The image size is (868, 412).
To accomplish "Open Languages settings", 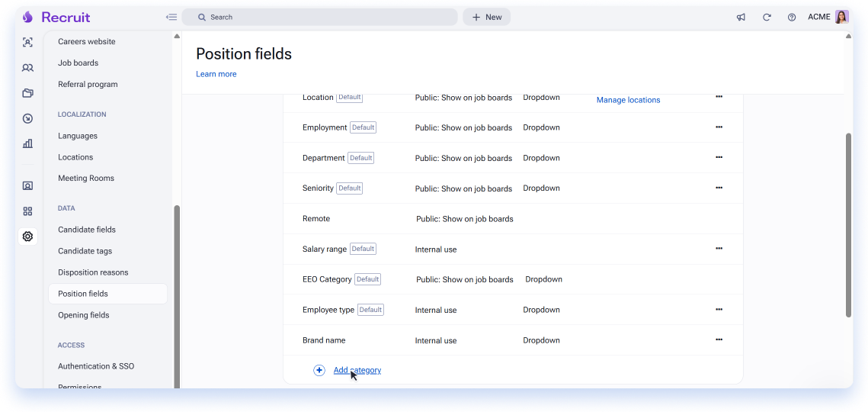I will 78,136.
